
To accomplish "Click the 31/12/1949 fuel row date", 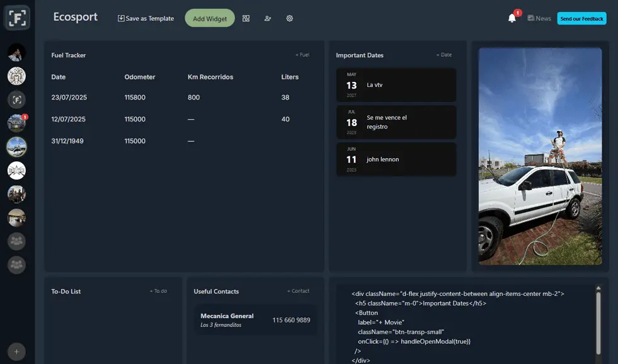I will (x=67, y=141).
